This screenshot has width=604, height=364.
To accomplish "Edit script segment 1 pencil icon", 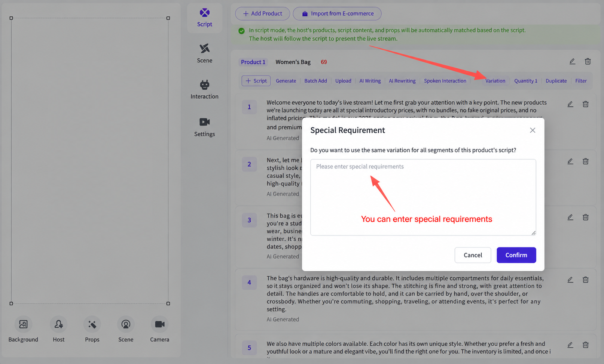I will tap(570, 104).
